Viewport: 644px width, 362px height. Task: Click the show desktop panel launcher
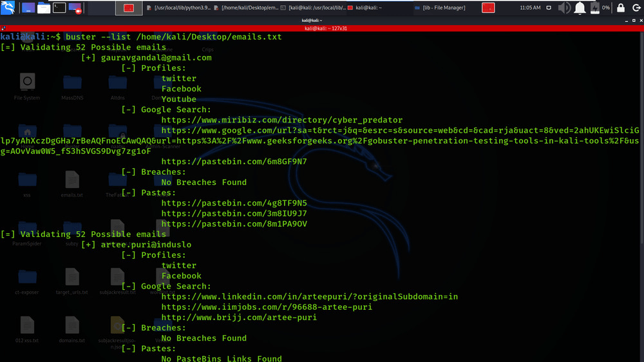tap(28, 8)
